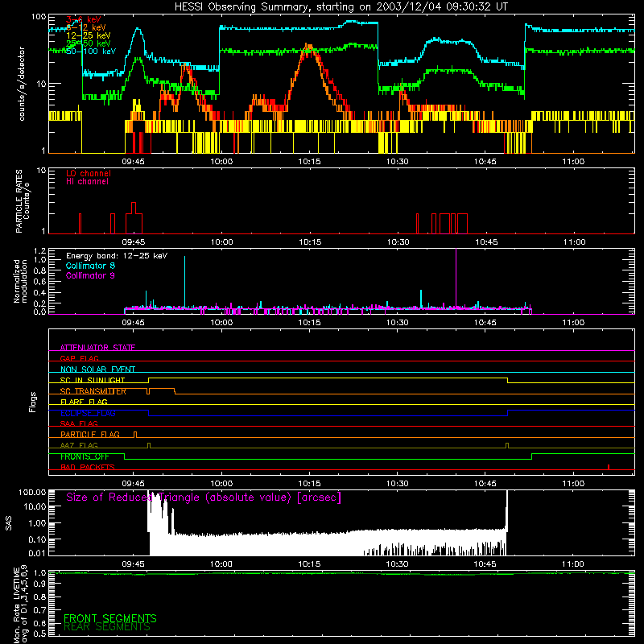
Task: Click the SAA_FLAG label
Action: point(79,423)
